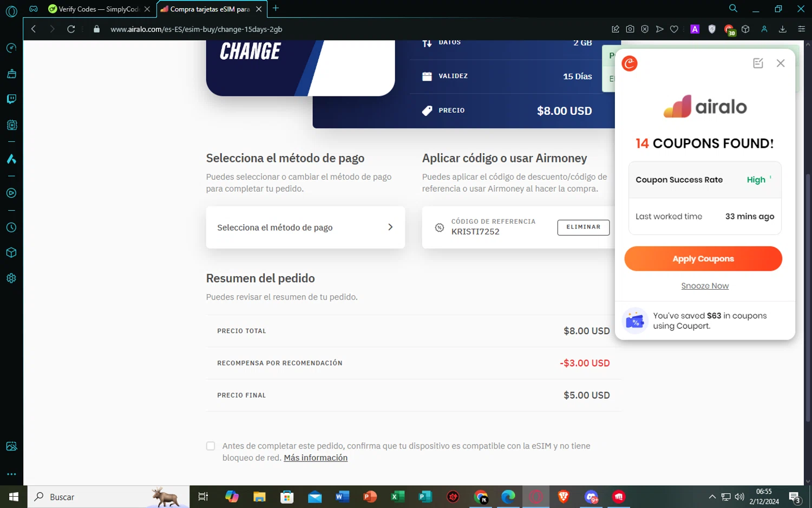Close the Compra tarjetas eSIM tab
Viewport: 812px width, 508px height.
tap(259, 9)
